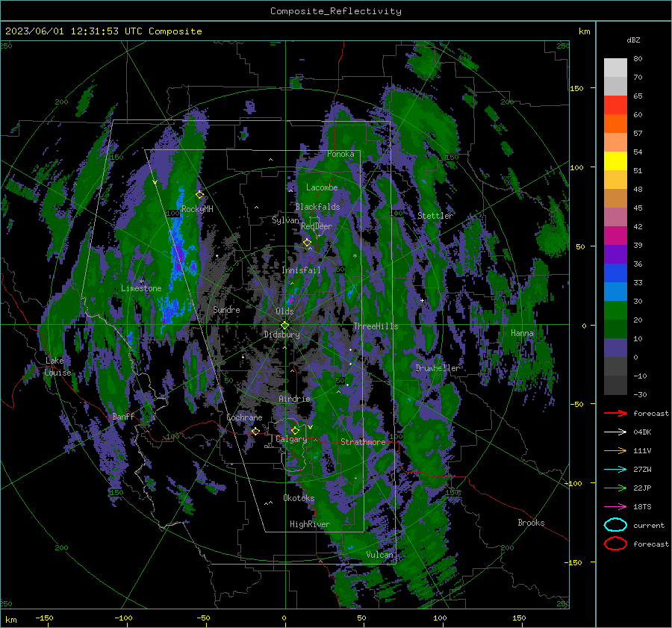
Task: Click the 27ZW legend label
Action: pos(642,470)
